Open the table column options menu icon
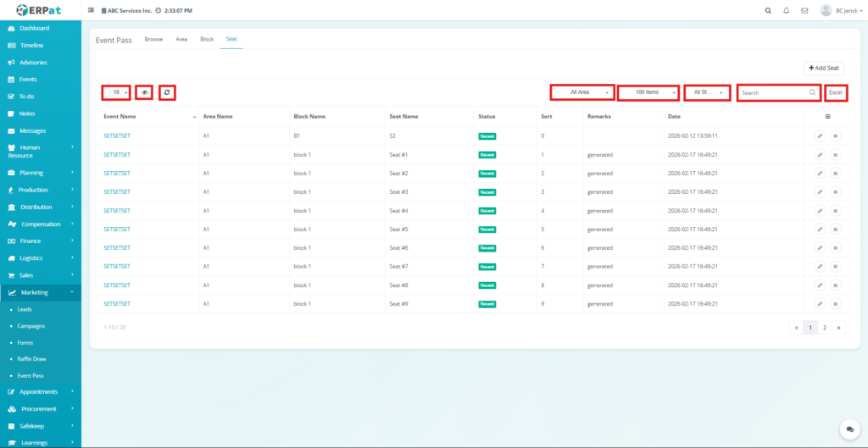 (x=827, y=116)
